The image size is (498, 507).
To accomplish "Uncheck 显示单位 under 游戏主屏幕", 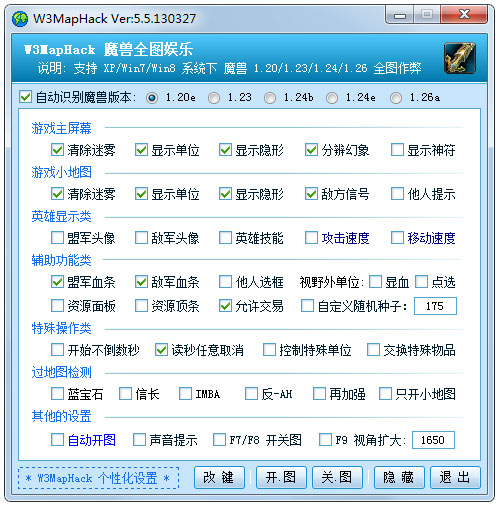I will tap(141, 150).
